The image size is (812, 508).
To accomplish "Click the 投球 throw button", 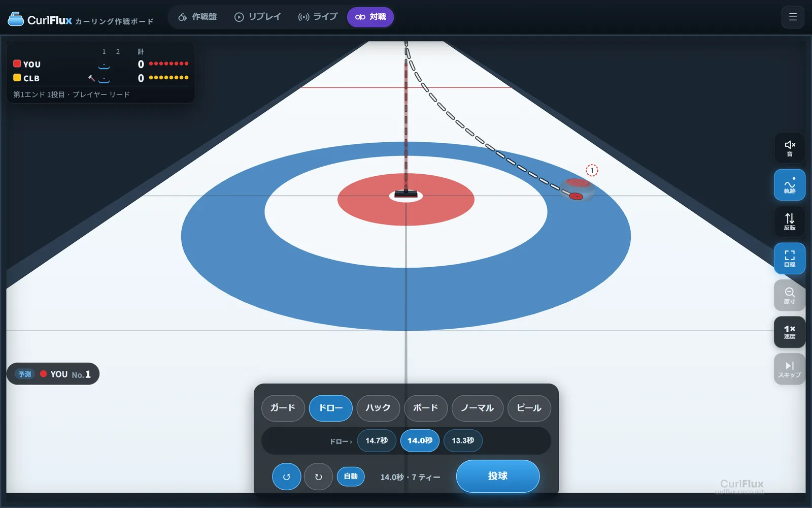I will tap(498, 477).
